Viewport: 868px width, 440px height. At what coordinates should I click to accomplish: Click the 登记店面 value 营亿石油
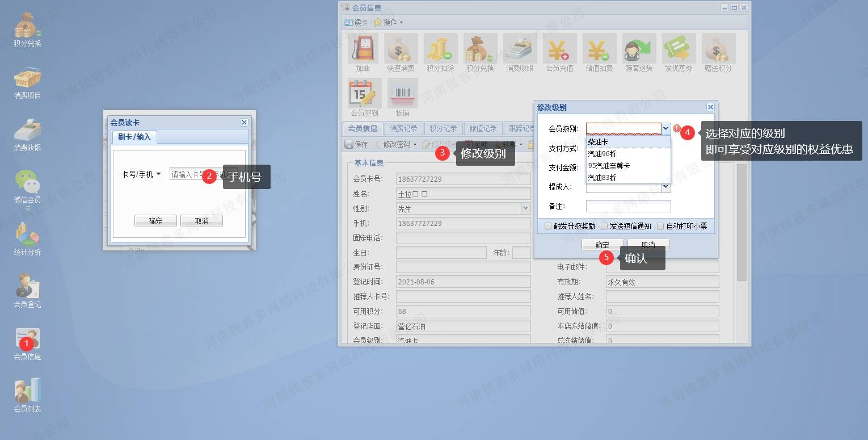click(x=463, y=326)
